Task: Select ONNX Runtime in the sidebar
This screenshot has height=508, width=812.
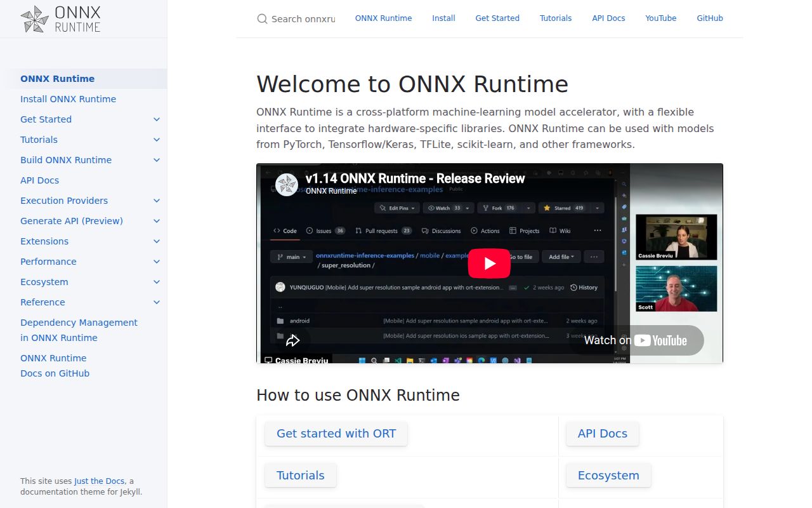Action: click(x=57, y=79)
